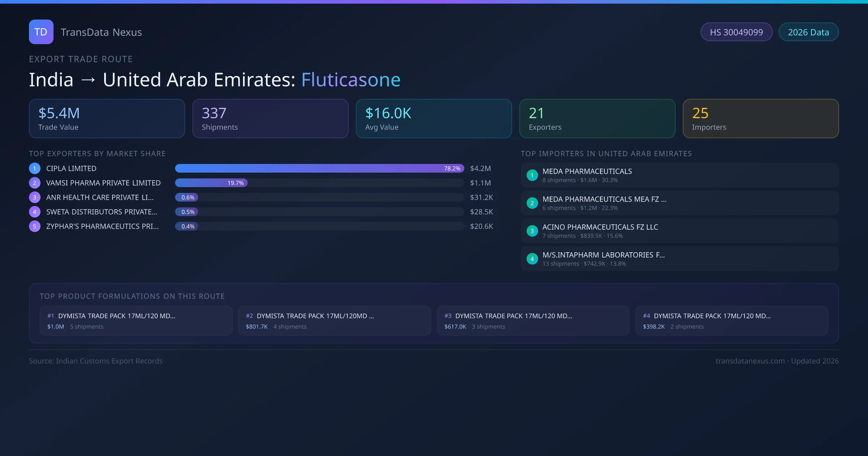868x456 pixels.
Task: Open the $5.4M Trade Value card
Action: [107, 119]
